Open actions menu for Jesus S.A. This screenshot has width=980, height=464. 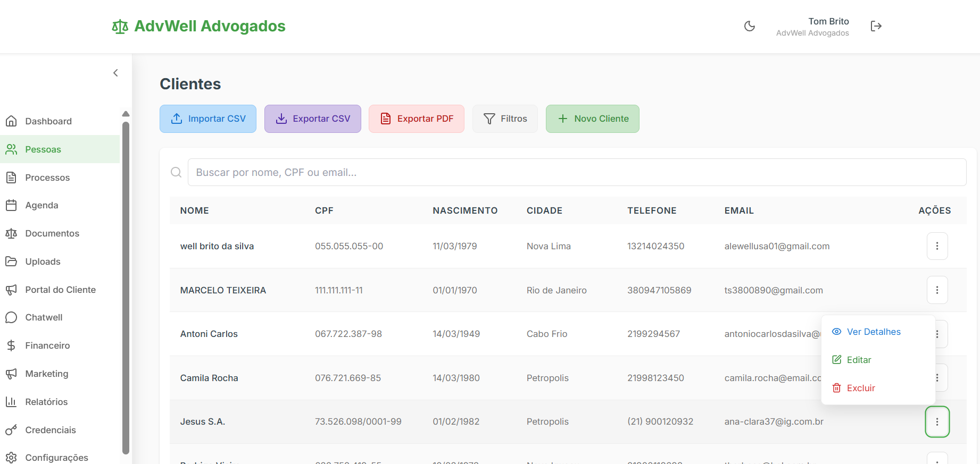[937, 421]
